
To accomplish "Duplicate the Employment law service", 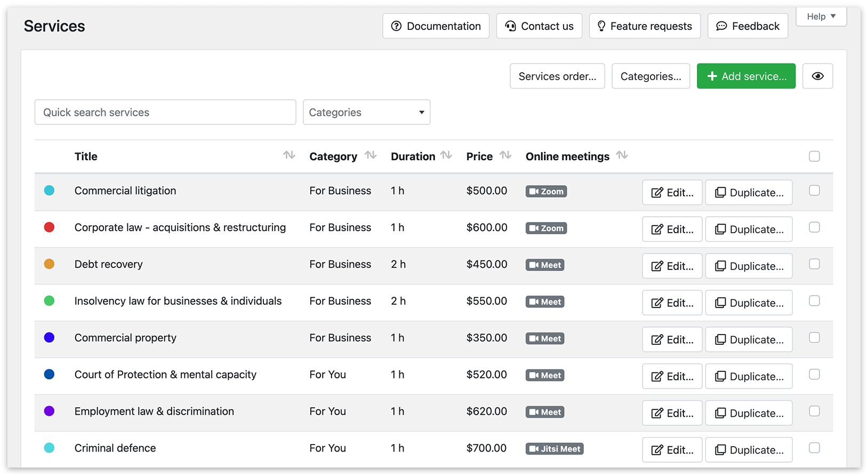I will coord(749,414).
